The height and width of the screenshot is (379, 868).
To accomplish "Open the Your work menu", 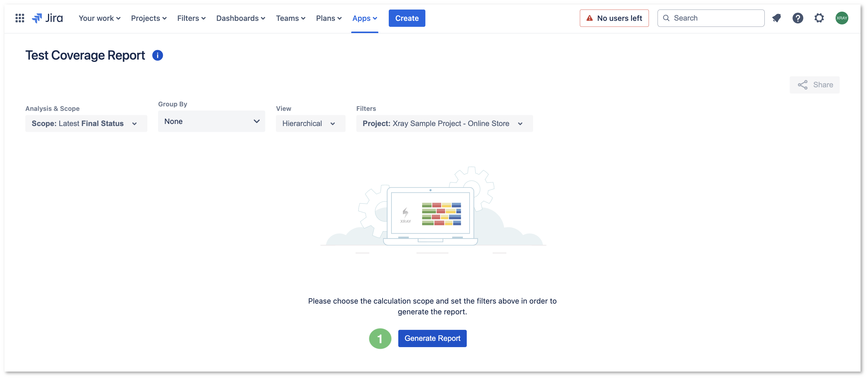I will pyautogui.click(x=99, y=18).
